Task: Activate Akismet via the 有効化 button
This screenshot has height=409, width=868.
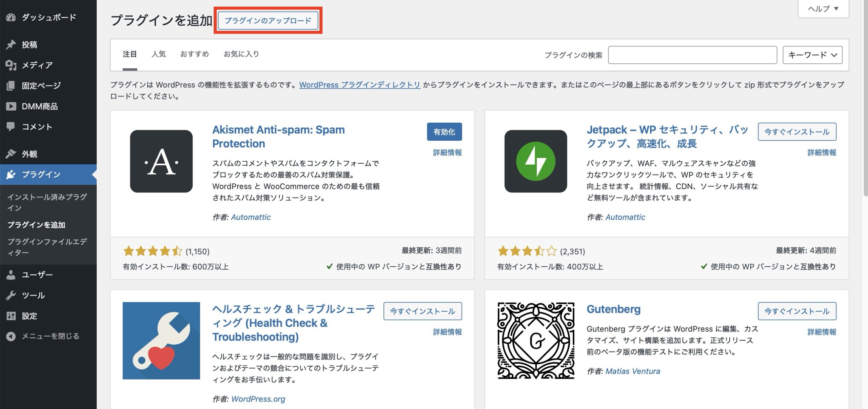Action: click(445, 132)
